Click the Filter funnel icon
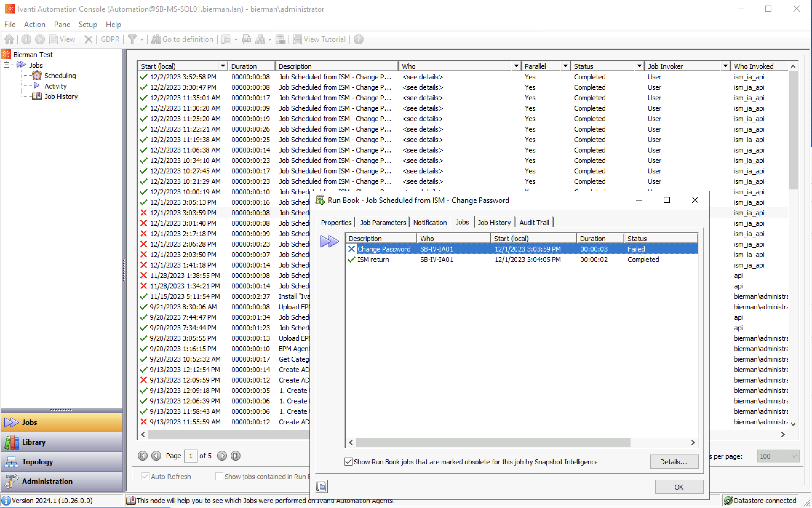The image size is (812, 508). click(132, 39)
